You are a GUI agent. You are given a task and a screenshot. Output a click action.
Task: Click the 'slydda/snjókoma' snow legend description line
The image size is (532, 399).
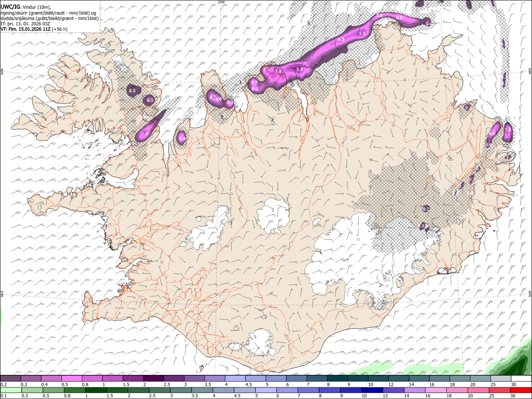point(50,18)
